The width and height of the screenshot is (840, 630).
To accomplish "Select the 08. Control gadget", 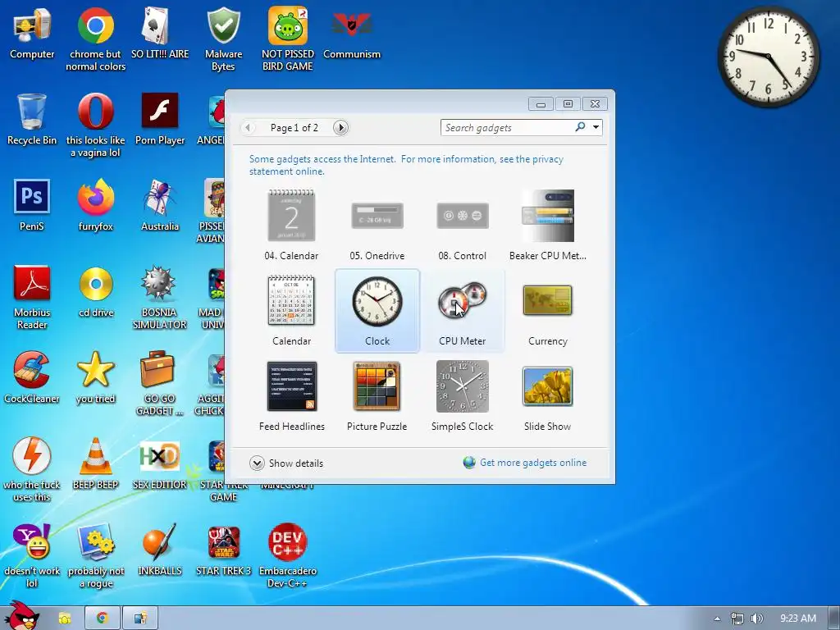I will click(463, 225).
